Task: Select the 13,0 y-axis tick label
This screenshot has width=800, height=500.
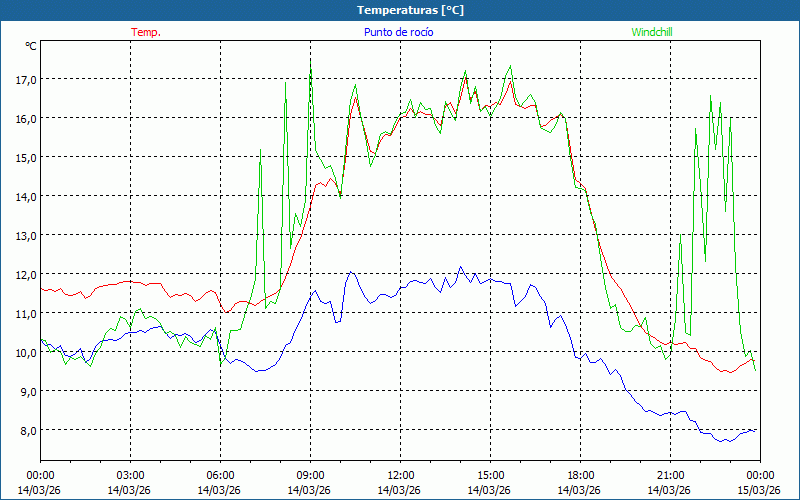Action: tap(24, 235)
